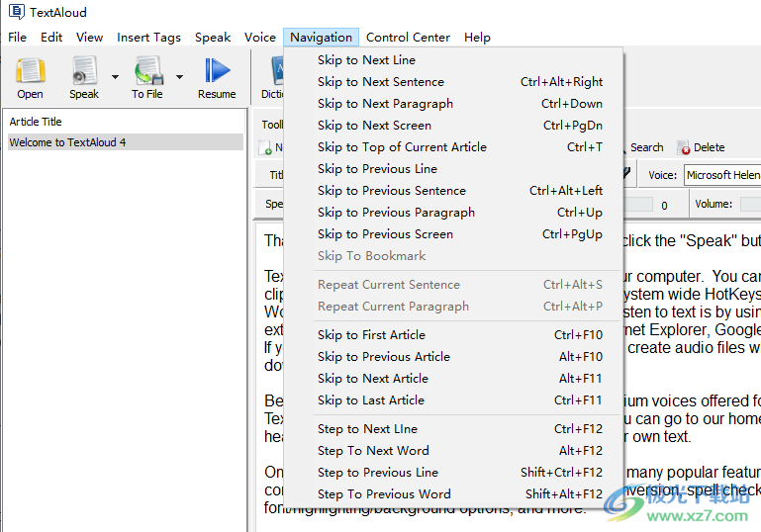Choose Skip to Top of Current Article

(453, 147)
